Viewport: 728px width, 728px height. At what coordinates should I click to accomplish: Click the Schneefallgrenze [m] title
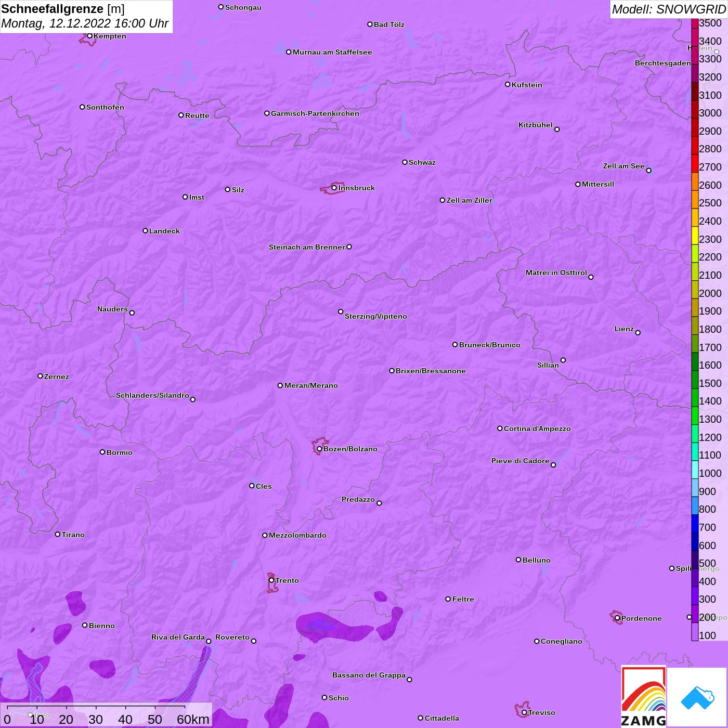pos(63,9)
